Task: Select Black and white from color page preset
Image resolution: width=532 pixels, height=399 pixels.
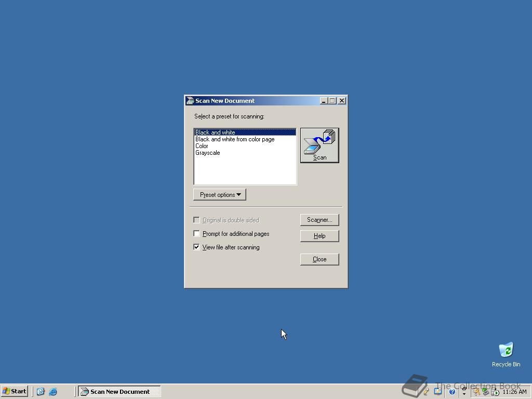Action: 245,139
